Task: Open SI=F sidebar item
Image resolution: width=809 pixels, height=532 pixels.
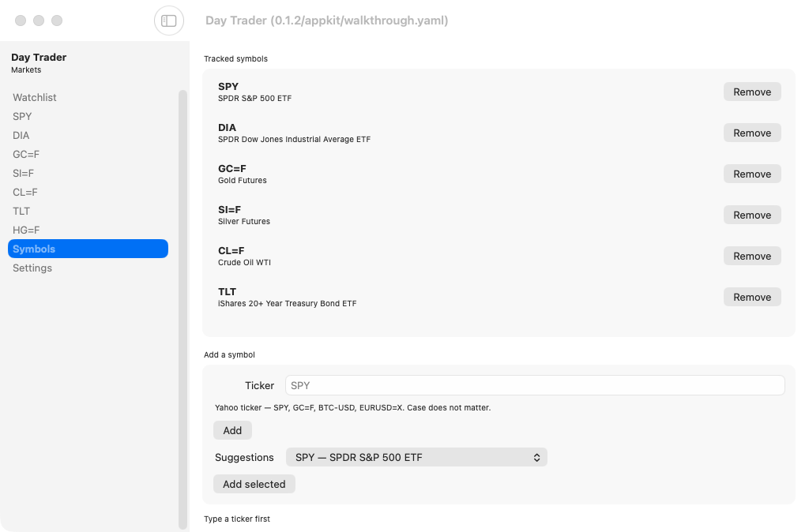Action: (88, 173)
